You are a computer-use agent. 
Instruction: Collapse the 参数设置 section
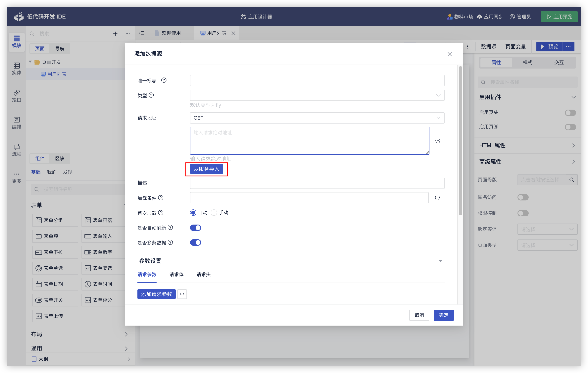pyautogui.click(x=440, y=261)
